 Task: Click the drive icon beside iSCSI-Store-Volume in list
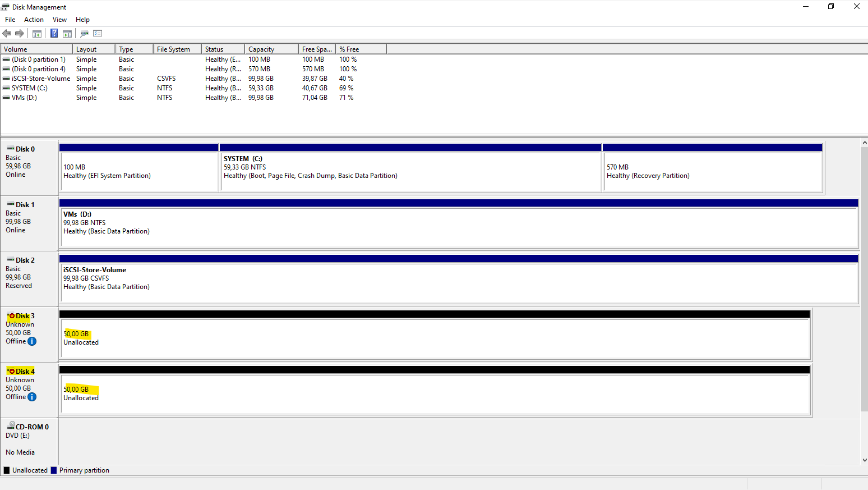coord(6,79)
